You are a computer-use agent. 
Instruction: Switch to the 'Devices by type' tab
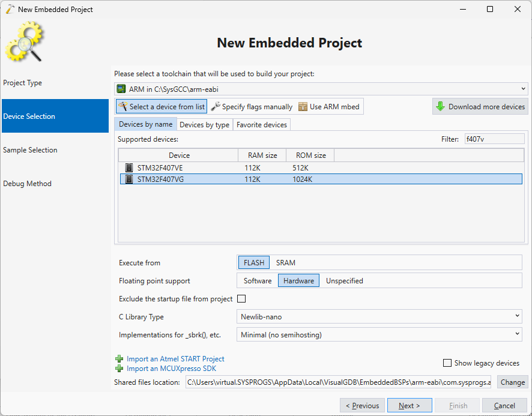[x=204, y=124]
